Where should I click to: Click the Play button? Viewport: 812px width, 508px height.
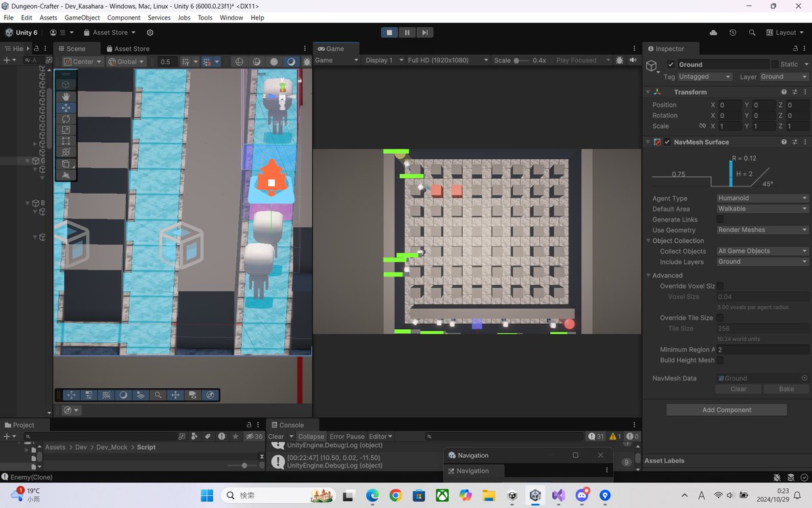tap(389, 33)
